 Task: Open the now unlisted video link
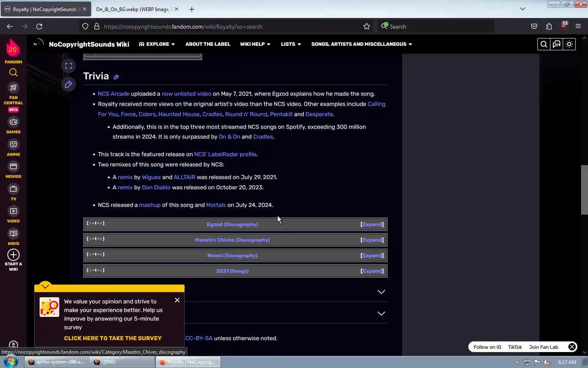187,94
